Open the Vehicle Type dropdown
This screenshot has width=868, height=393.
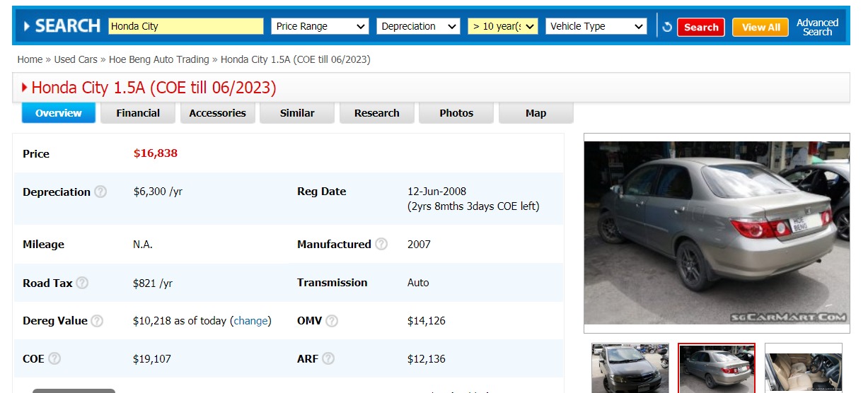[x=596, y=26]
